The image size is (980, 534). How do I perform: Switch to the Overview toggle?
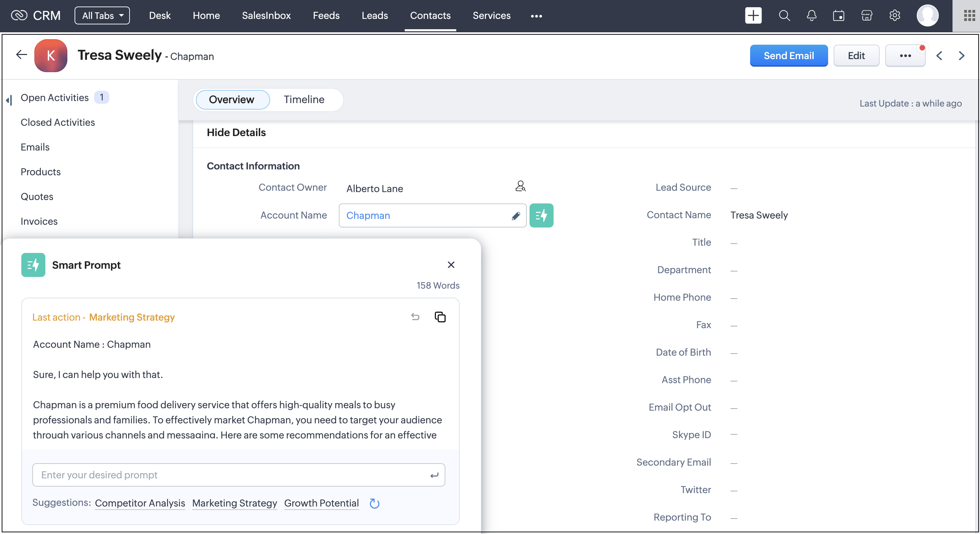[231, 99]
